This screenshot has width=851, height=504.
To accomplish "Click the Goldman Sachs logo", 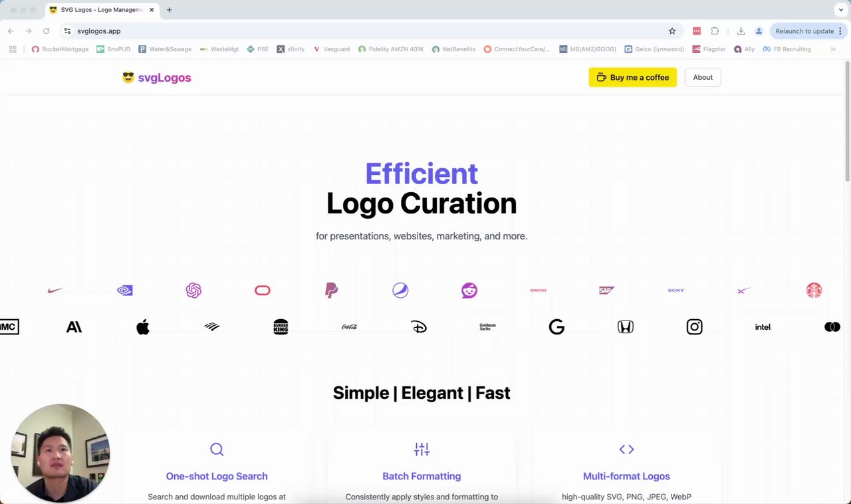I will point(487,326).
